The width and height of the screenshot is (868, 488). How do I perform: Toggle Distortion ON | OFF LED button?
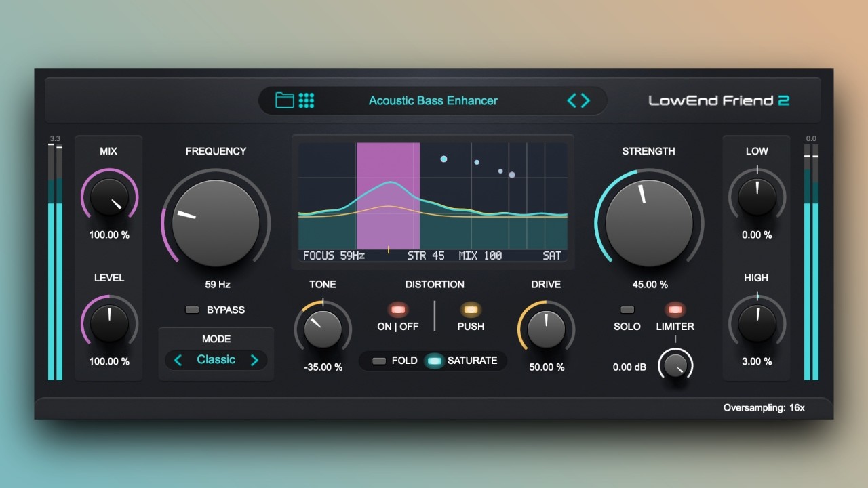tap(398, 310)
